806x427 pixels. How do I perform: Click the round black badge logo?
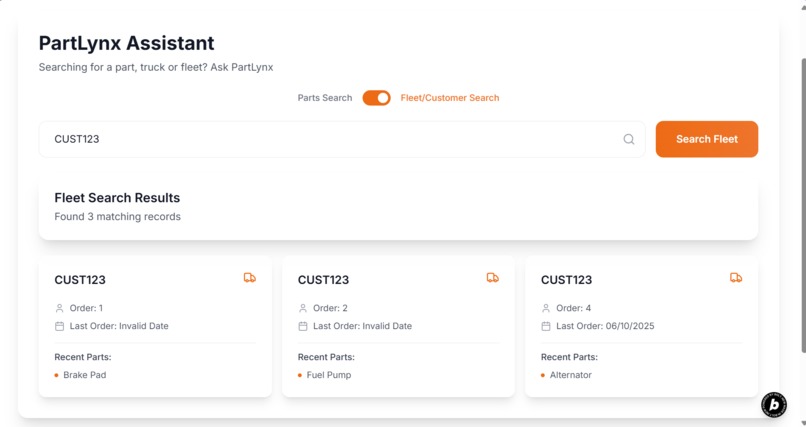pyautogui.click(x=774, y=405)
